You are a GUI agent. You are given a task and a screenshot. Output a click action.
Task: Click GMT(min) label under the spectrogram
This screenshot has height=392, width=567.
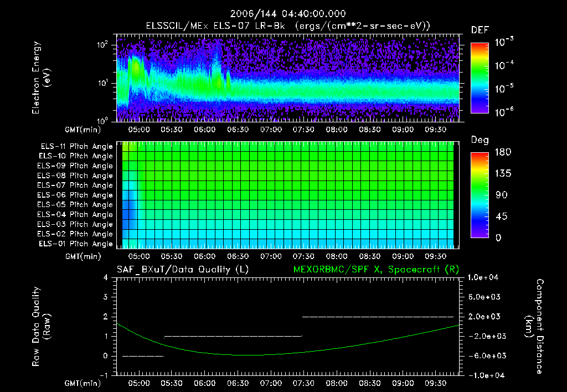[x=83, y=130]
